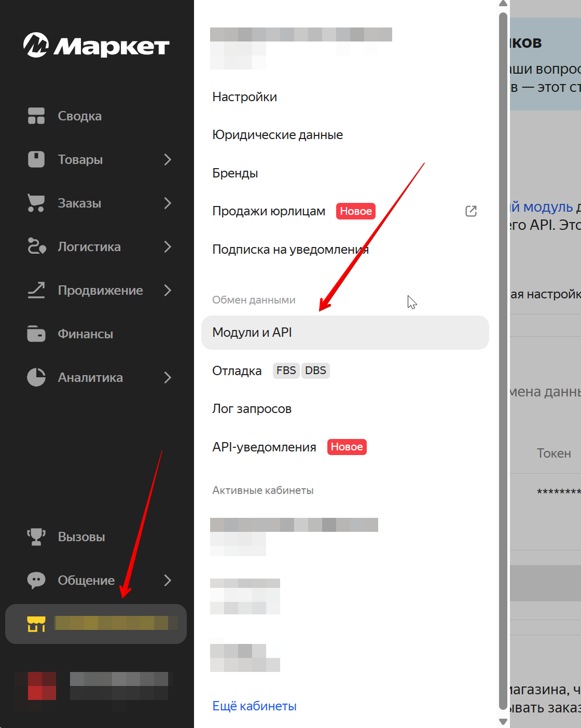This screenshot has height=728, width=581.
Task: Go to Вызовы in sidebar
Action: 81,537
